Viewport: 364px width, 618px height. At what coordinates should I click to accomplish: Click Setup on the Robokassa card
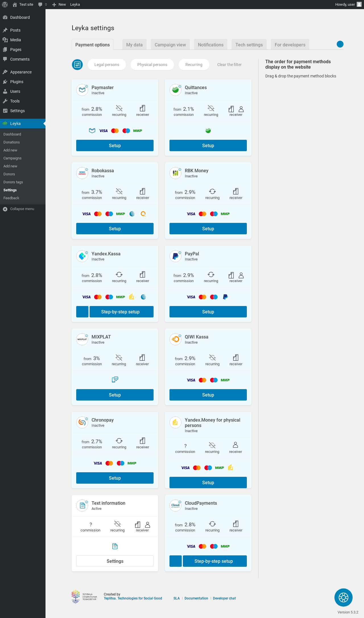point(115,229)
